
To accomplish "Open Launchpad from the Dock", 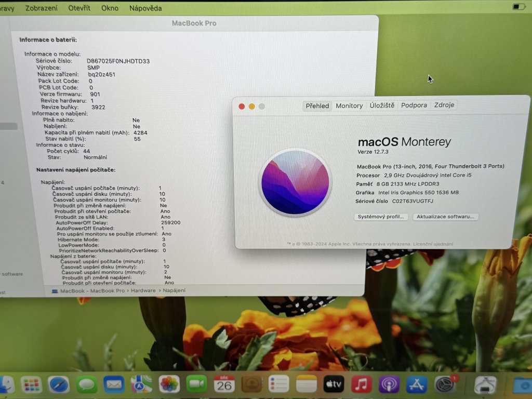I will pyautogui.click(x=31, y=385).
